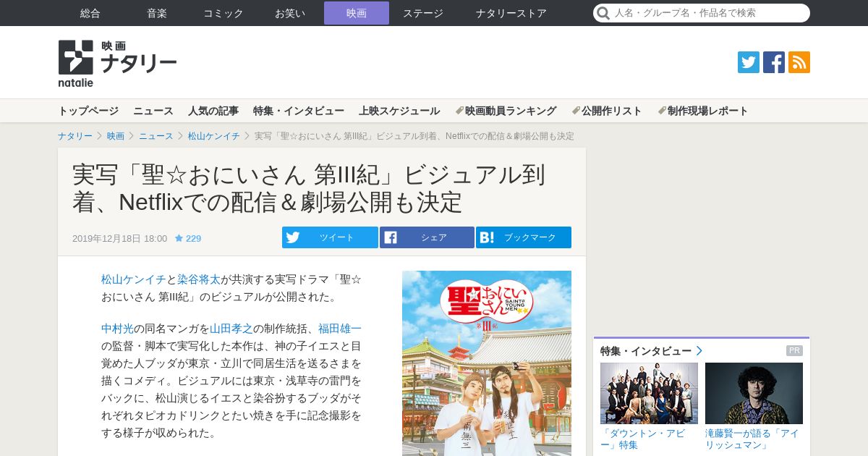Viewport: 868px width, 456px height.
Task: Open 制作現場レポート
Action: coord(703,111)
